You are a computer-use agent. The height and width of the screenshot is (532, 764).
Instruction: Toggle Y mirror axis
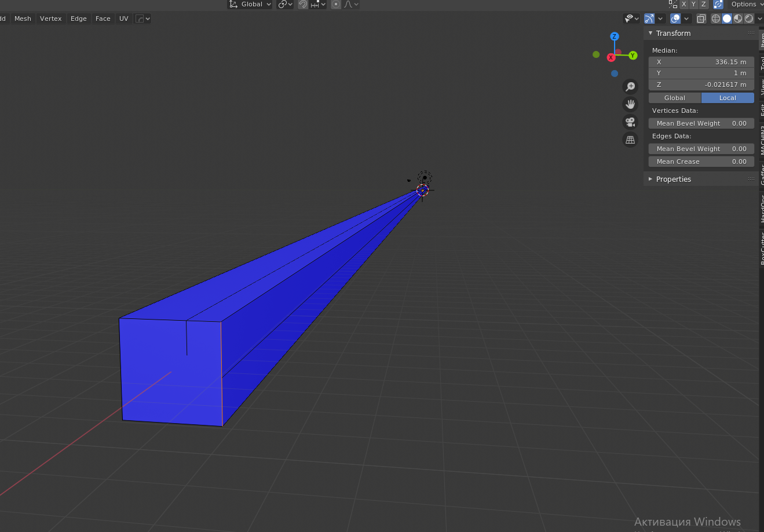point(693,4)
